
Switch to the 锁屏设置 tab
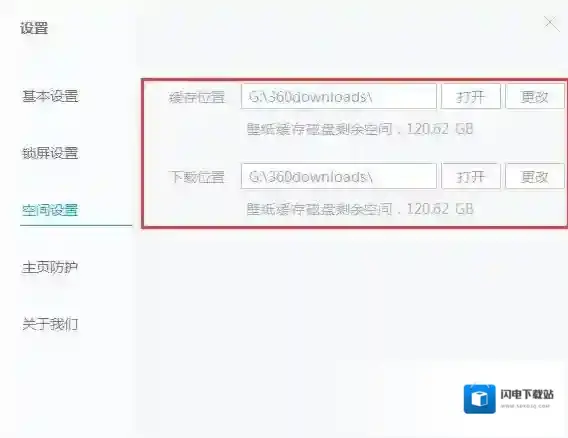[50, 153]
